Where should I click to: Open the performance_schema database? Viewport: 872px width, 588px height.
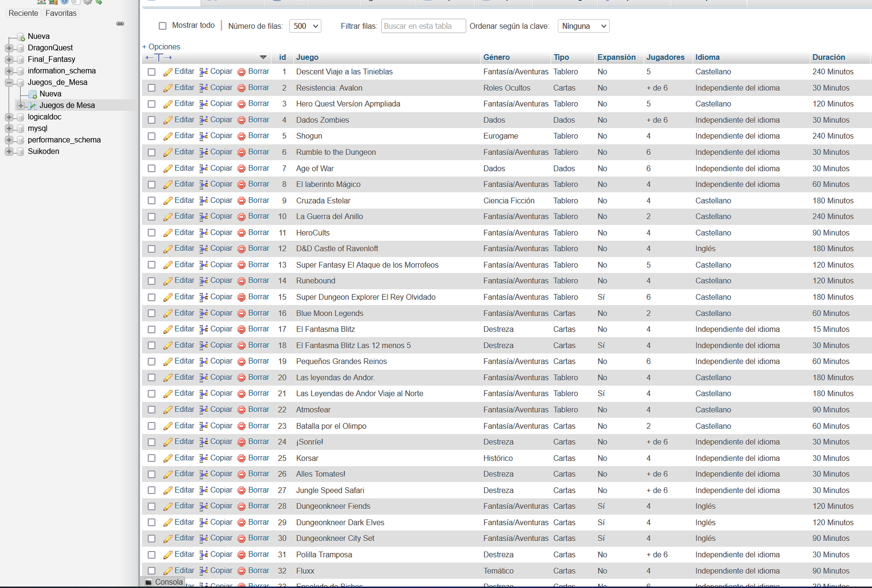pos(64,140)
